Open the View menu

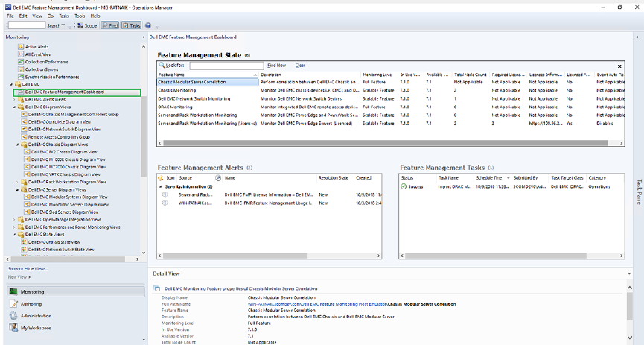coord(37,16)
